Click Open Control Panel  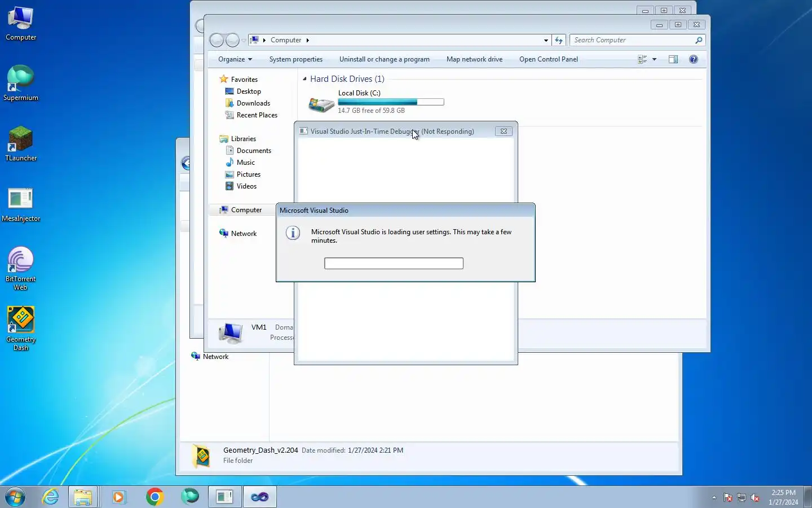click(549, 59)
